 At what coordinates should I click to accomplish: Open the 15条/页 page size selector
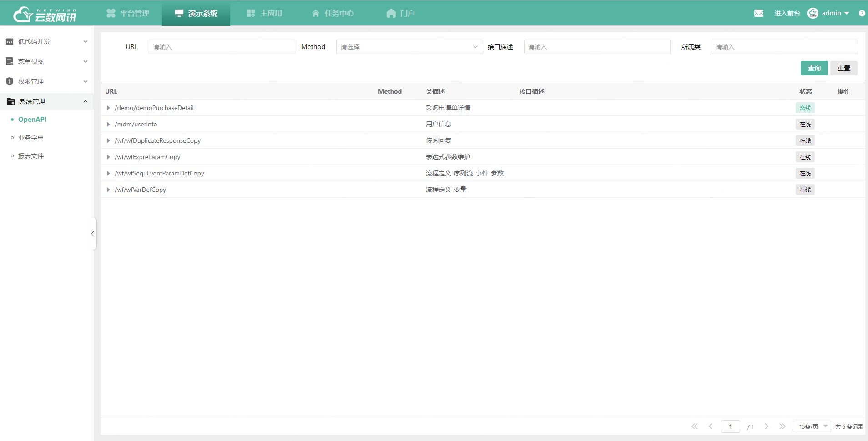[812, 426]
